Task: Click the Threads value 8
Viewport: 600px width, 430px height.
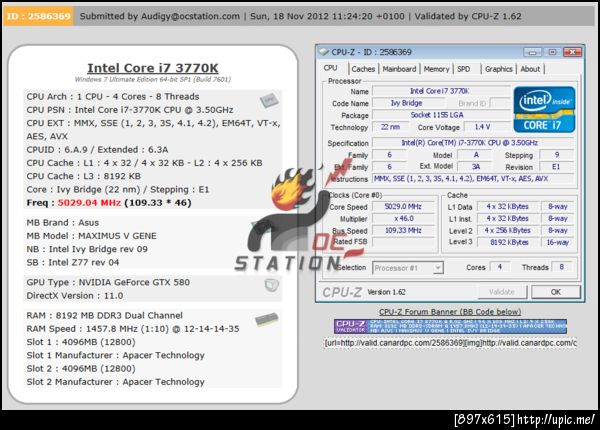Action: pos(562,267)
